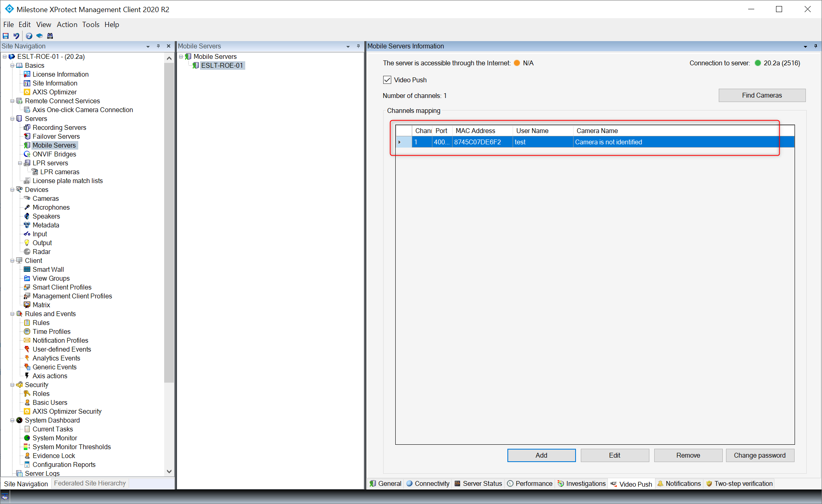Uncheck the Video Push checkbox
Image resolution: width=822 pixels, height=504 pixels.
[387, 80]
